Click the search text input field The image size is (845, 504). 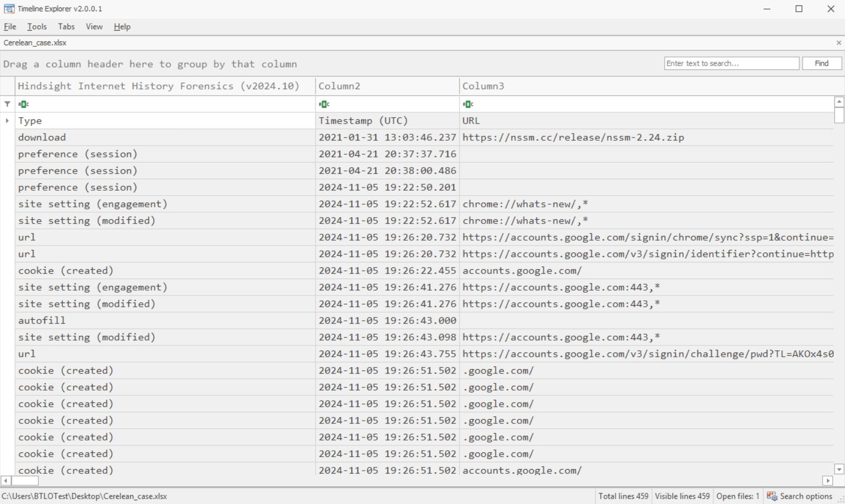point(731,63)
